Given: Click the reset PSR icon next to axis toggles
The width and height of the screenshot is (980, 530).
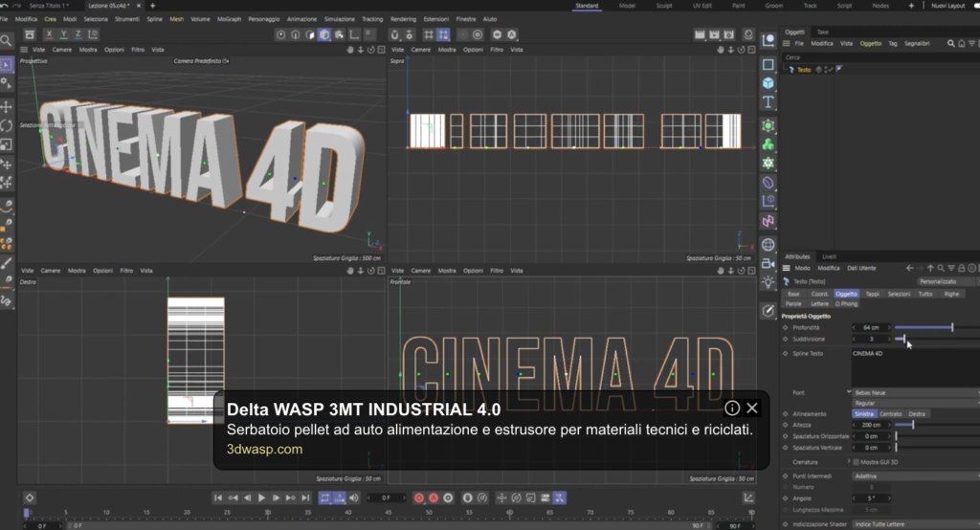Looking at the screenshot, I should pyautogui.click(x=93, y=34).
